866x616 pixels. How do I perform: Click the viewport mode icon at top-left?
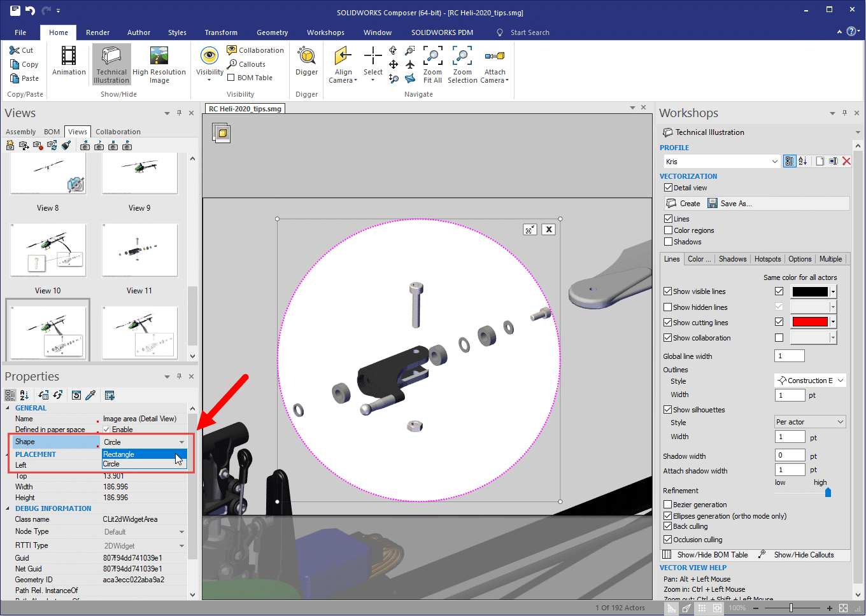click(x=222, y=132)
